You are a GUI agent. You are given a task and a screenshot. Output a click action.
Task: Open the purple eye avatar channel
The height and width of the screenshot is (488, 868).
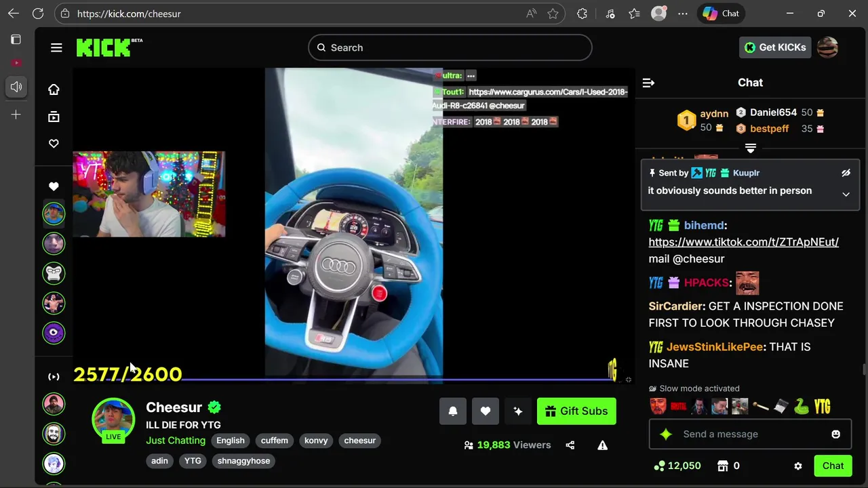[x=54, y=333]
